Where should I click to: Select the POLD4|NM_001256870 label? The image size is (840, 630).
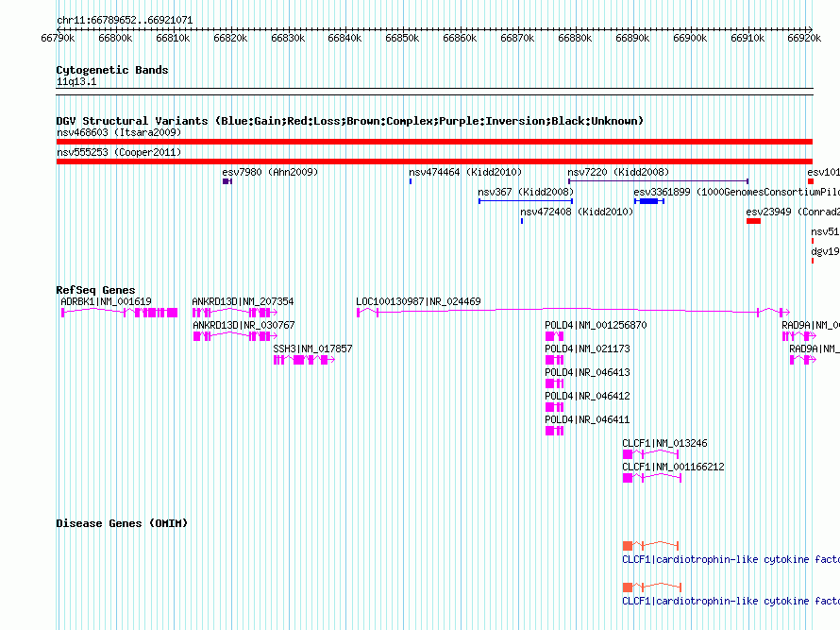coord(596,326)
